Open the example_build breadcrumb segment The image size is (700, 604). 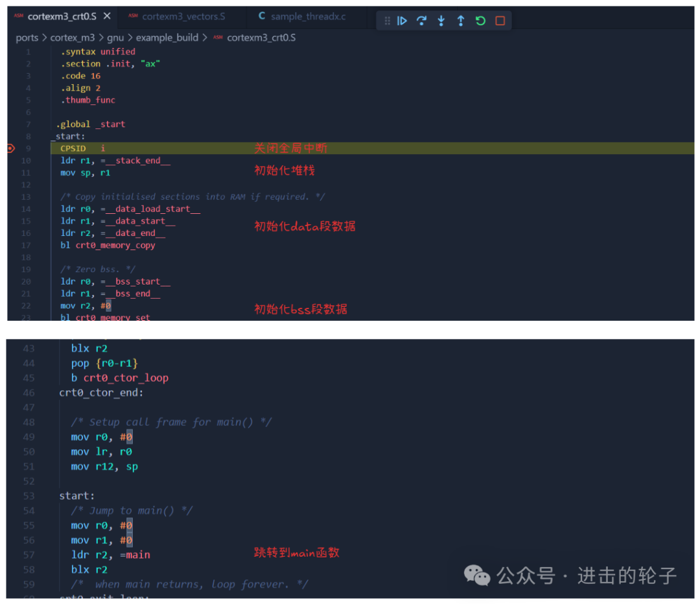click(167, 38)
